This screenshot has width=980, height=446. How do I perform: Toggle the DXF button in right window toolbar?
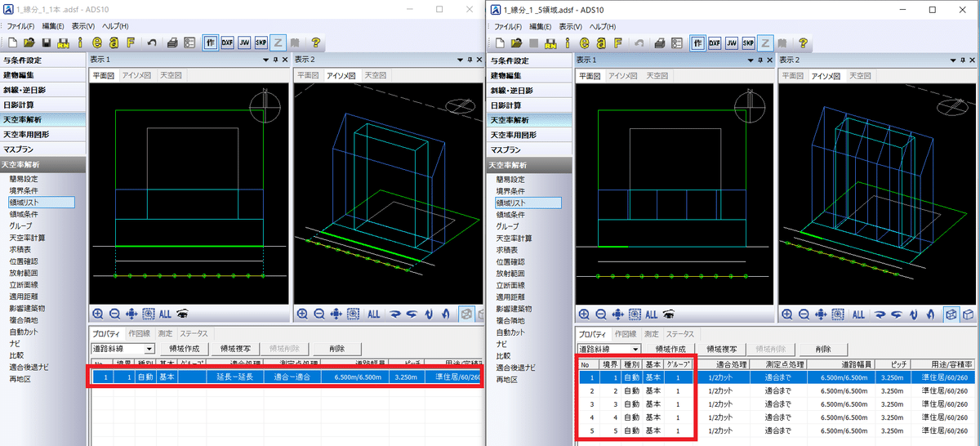tap(715, 42)
